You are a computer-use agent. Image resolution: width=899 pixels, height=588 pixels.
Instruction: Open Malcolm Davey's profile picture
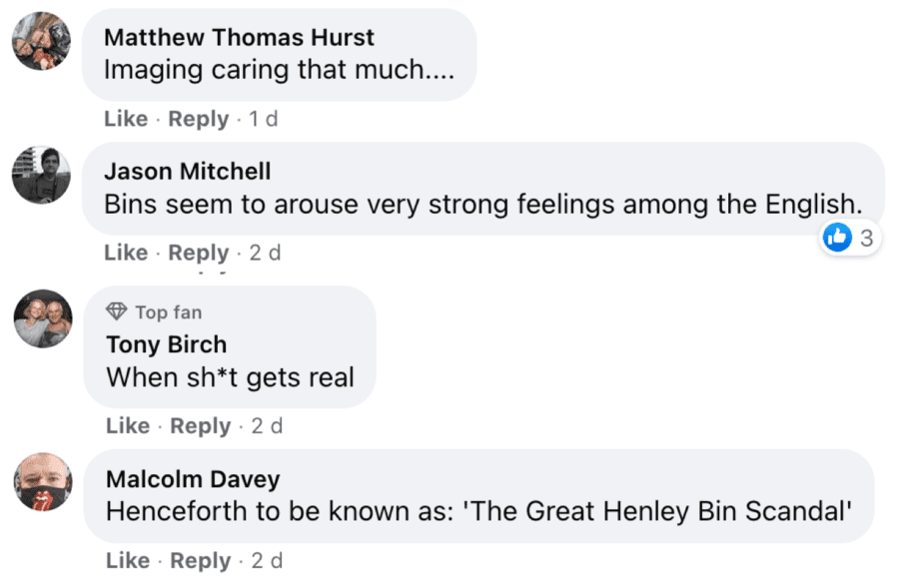coord(43,482)
